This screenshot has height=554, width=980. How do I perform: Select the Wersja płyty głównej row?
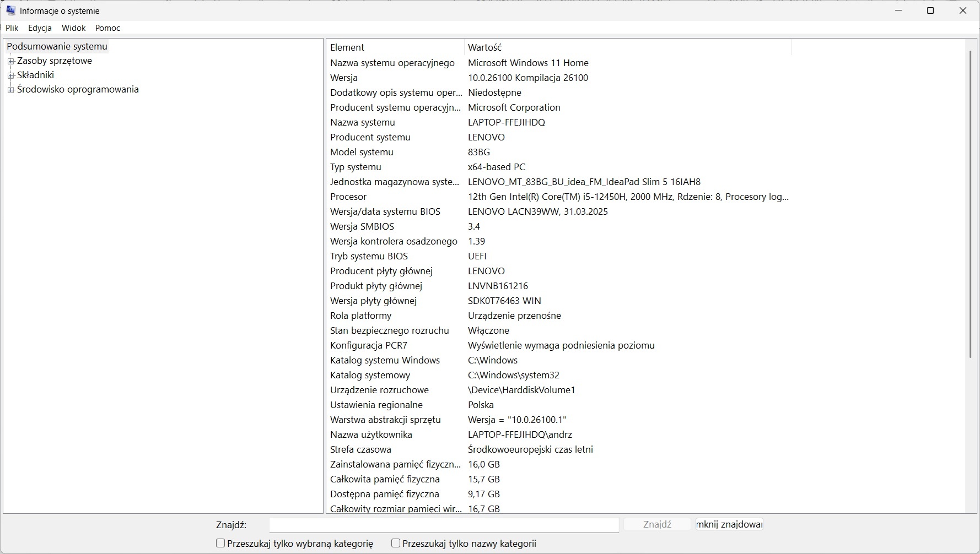[x=559, y=301]
